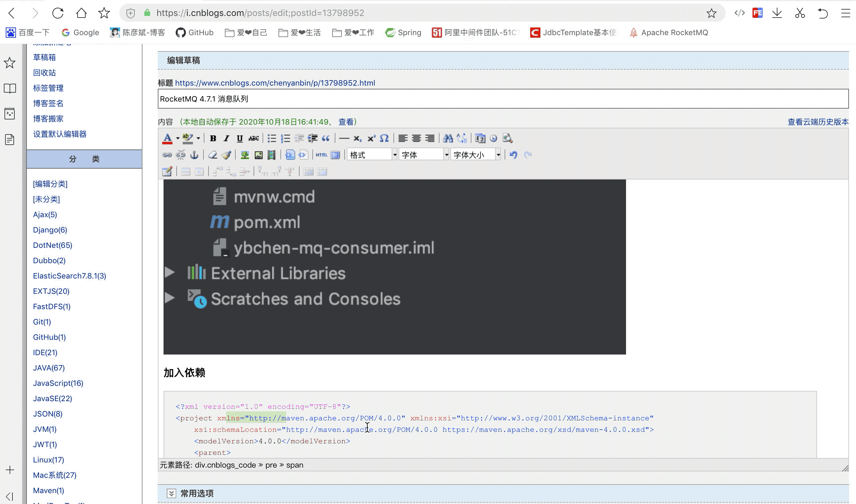Image resolution: width=856 pixels, height=504 pixels.
Task: Open the 格式 format dropdown
Action: coord(372,155)
